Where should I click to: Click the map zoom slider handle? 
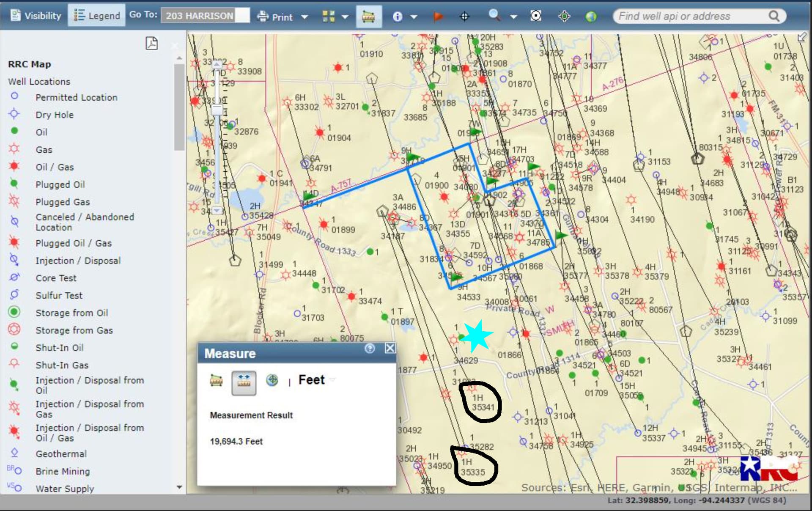coord(217,110)
